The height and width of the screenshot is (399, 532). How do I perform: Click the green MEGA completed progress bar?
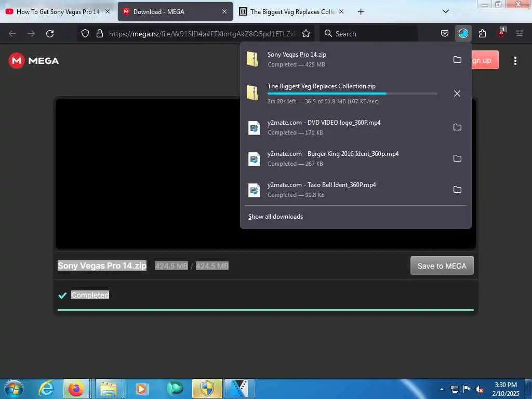point(265,310)
